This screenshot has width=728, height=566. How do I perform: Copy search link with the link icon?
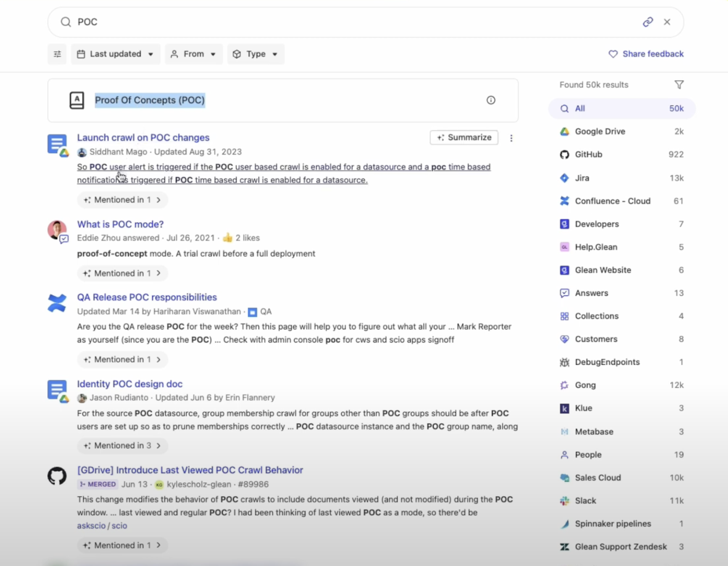(647, 22)
